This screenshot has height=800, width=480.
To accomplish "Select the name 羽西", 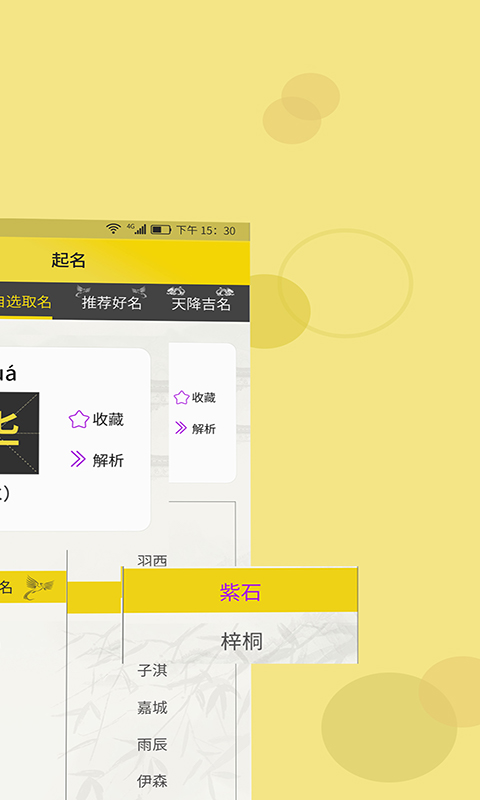I will click(152, 560).
